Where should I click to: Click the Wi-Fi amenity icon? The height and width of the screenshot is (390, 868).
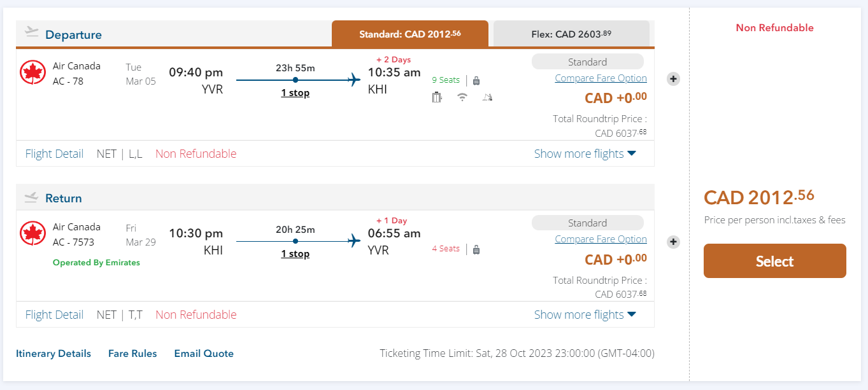[x=462, y=97]
